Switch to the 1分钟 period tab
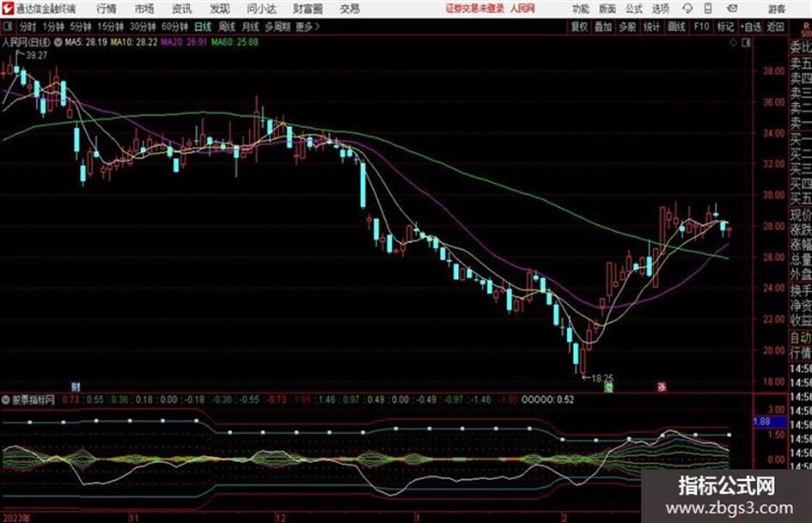Viewport: 812px width, 523px height. (53, 27)
